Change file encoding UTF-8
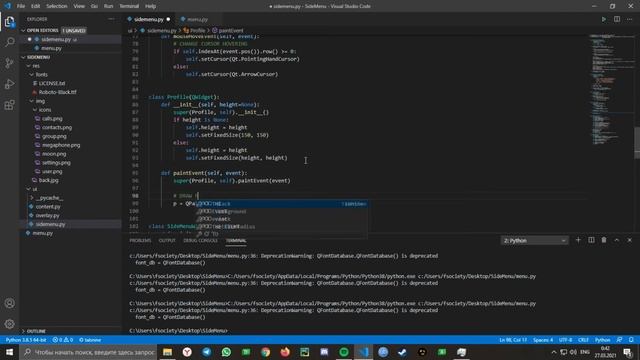The width and height of the screenshot is (640, 360). tap(565, 340)
